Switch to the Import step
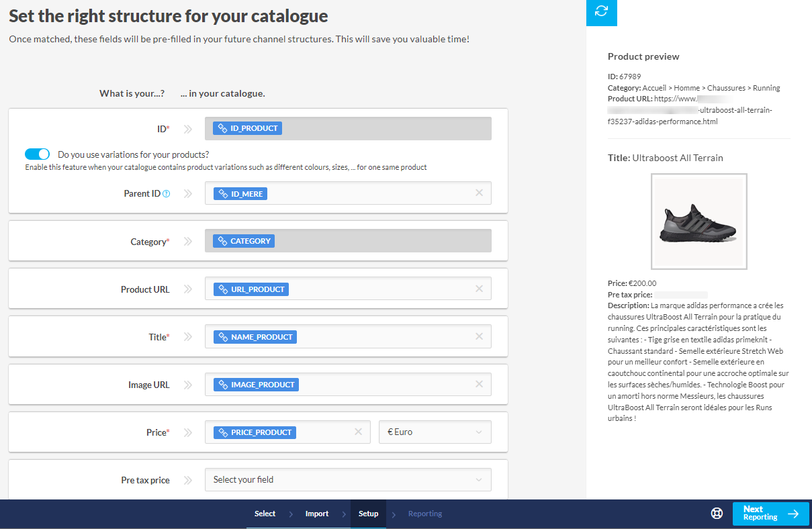 pos(316,514)
